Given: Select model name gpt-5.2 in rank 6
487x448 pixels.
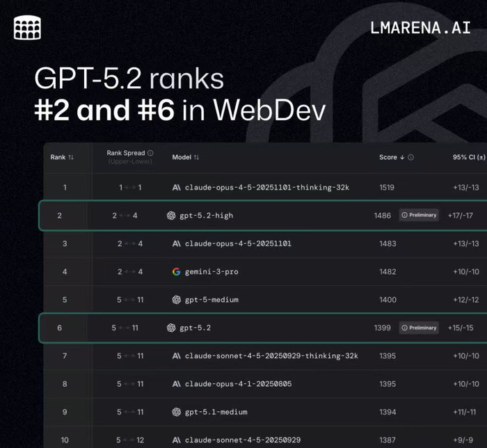Looking at the screenshot, I should (x=195, y=328).
